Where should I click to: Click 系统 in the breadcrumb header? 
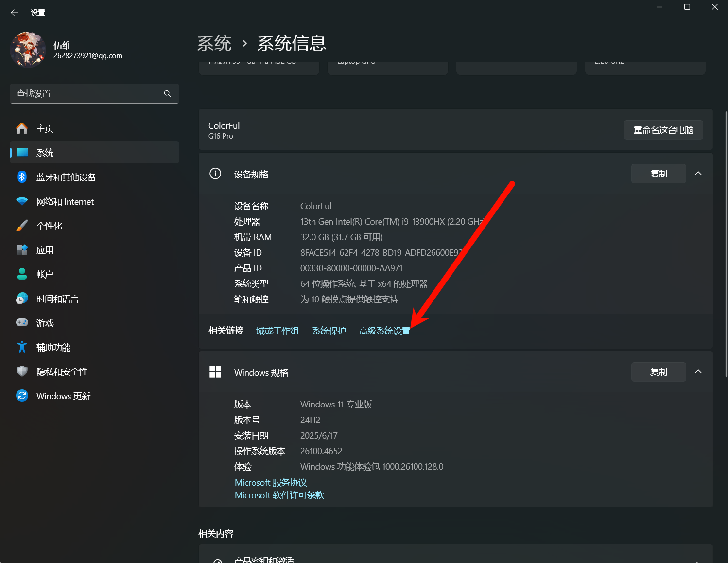point(214,44)
